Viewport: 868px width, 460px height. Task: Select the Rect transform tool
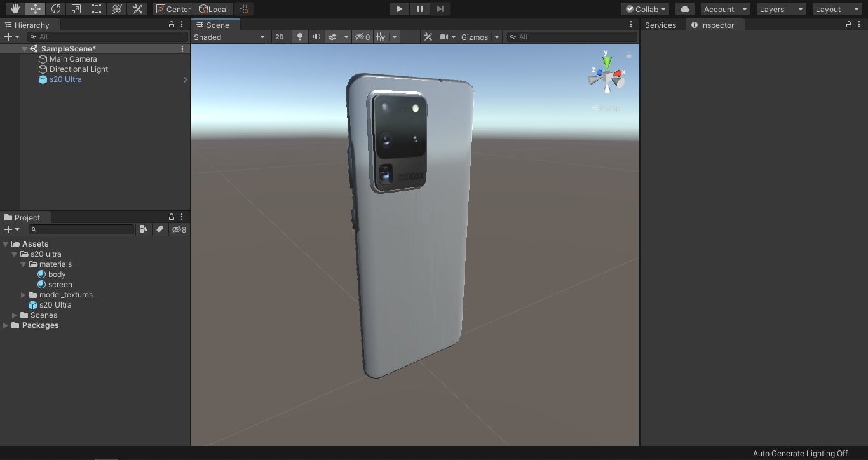[97, 9]
